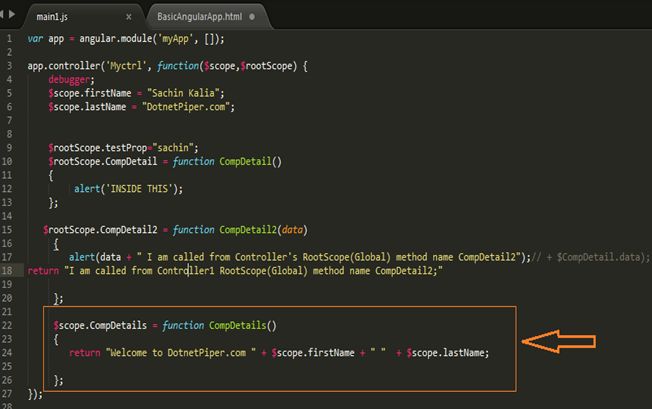Click $rootScope.testProp on line 9

[98, 148]
